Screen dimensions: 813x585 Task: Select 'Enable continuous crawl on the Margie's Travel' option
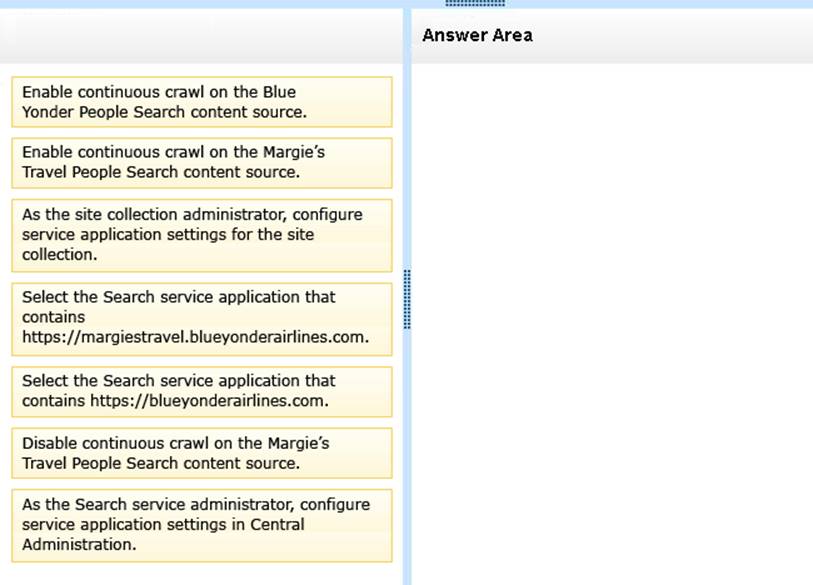tap(202, 162)
